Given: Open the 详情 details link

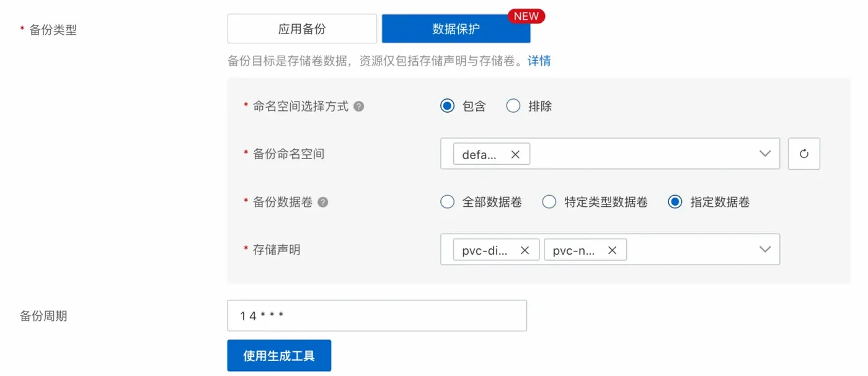Looking at the screenshot, I should [539, 61].
